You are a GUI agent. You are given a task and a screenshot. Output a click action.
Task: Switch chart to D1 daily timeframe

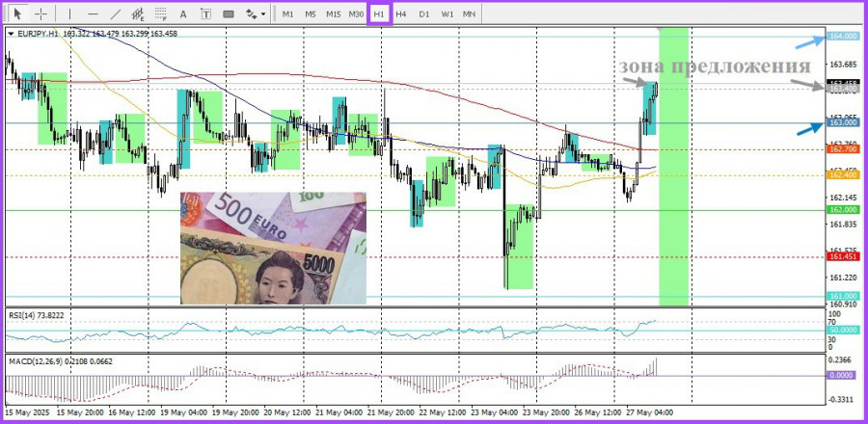coord(424,13)
